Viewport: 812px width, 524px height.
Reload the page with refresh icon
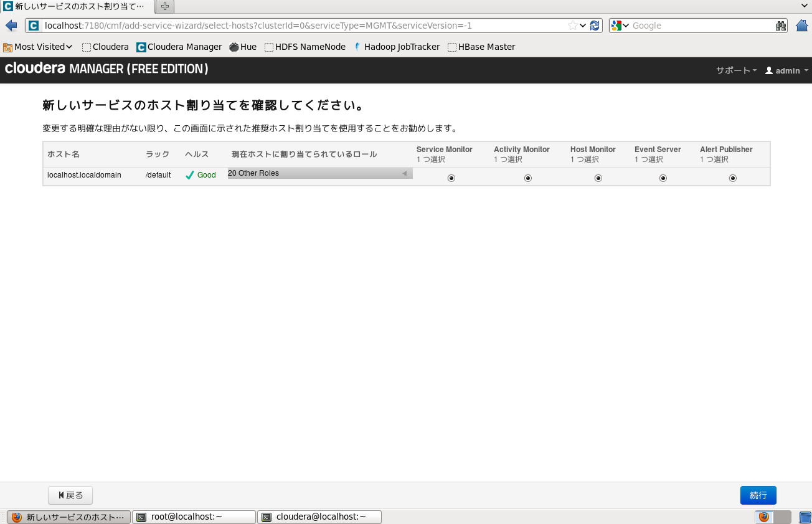click(x=595, y=26)
